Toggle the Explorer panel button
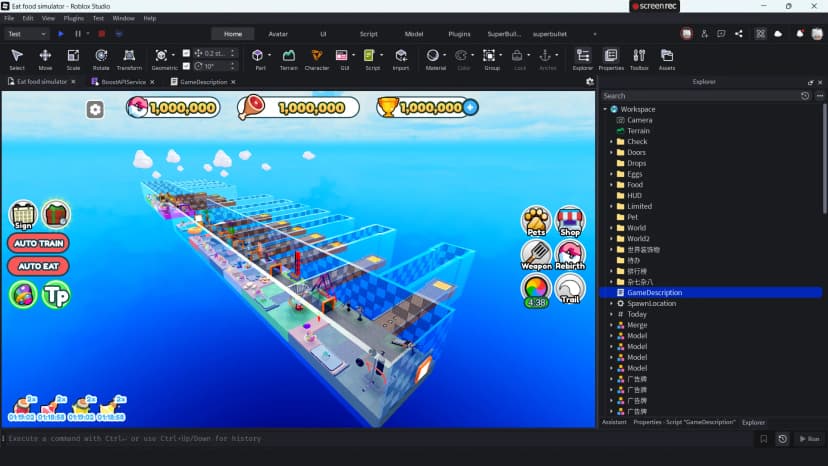828x466 pixels. coord(583,59)
